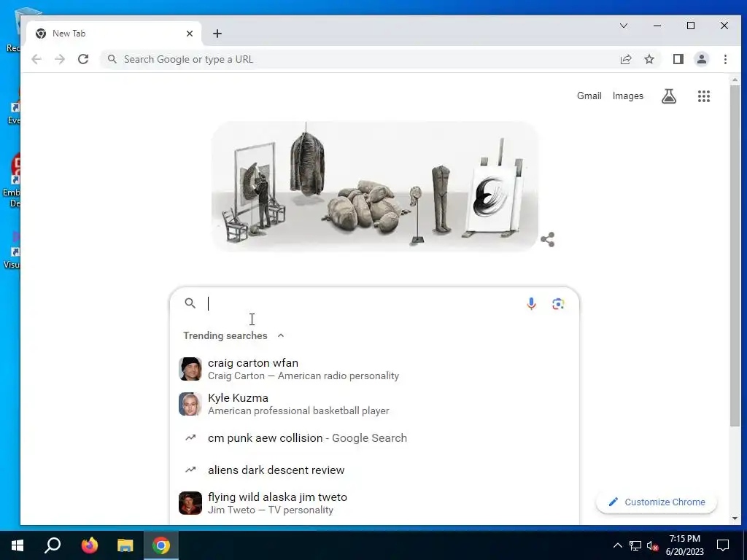Image resolution: width=747 pixels, height=560 pixels.
Task: Show hidden system tray icons
Action: pos(617,545)
